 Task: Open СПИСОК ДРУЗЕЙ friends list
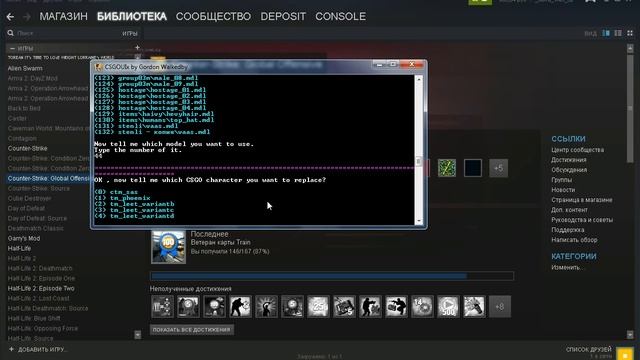click(x=589, y=350)
